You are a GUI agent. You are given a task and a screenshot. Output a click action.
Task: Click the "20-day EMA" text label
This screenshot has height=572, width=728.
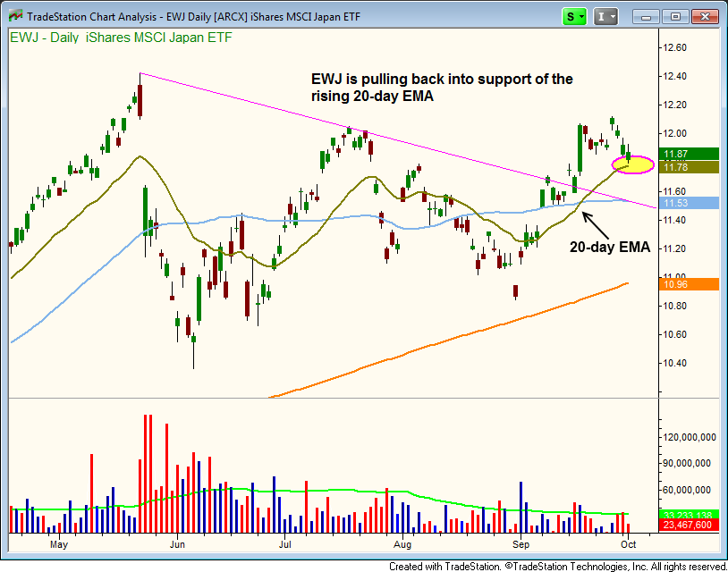[610, 247]
